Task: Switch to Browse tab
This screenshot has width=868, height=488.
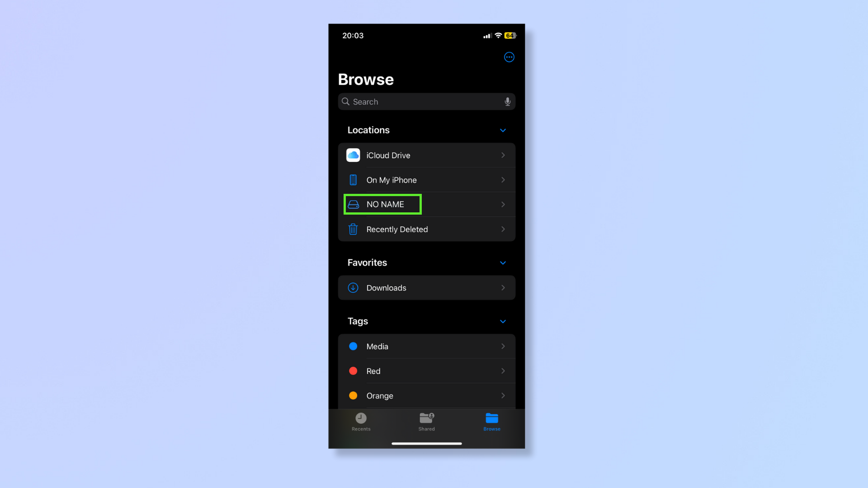Action: coord(492,422)
